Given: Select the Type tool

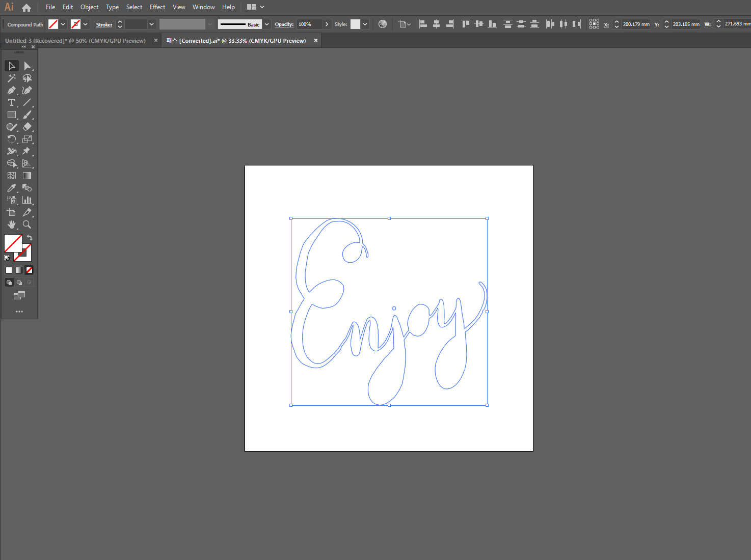Looking at the screenshot, I should [12, 102].
